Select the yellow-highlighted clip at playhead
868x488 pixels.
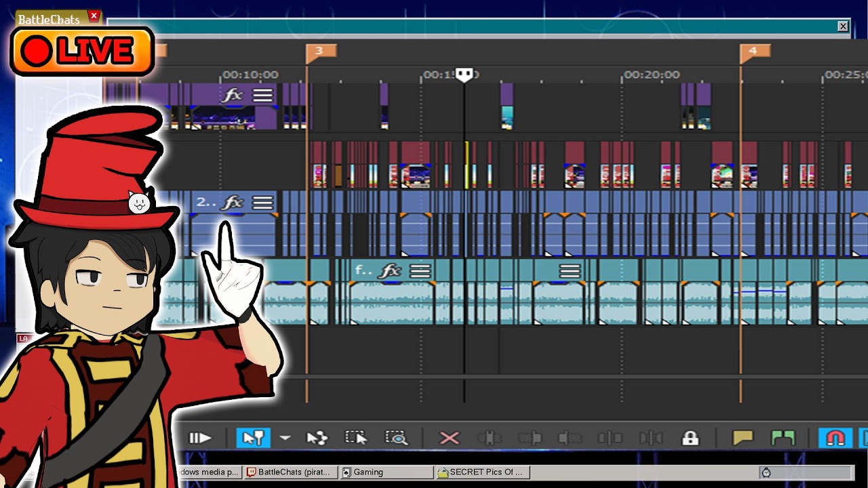(x=467, y=165)
